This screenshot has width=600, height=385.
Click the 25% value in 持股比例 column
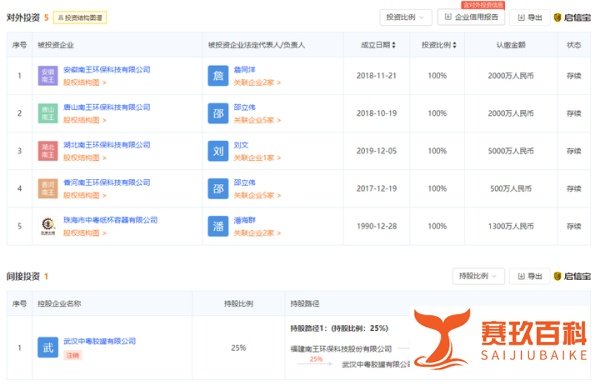coord(238,348)
